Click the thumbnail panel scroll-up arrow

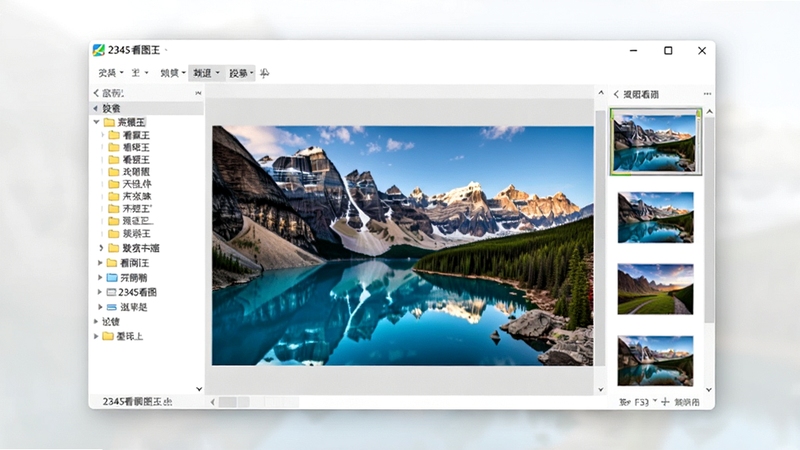709,111
